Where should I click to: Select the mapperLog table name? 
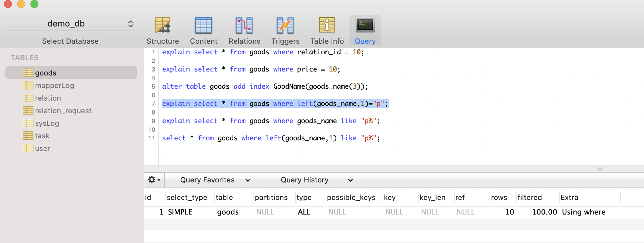click(55, 85)
